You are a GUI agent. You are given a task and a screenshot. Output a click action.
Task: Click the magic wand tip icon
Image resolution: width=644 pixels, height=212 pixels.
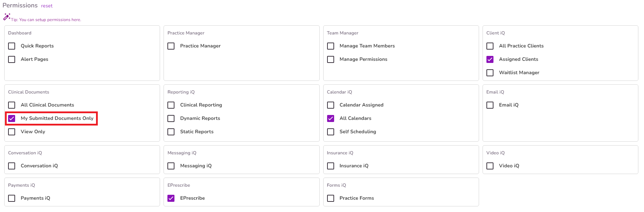click(7, 16)
